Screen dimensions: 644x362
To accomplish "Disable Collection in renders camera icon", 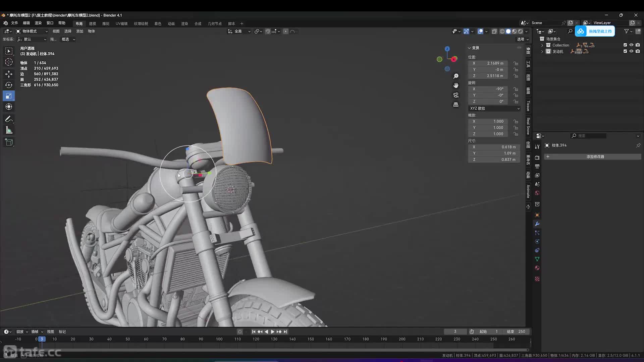I will click(638, 45).
